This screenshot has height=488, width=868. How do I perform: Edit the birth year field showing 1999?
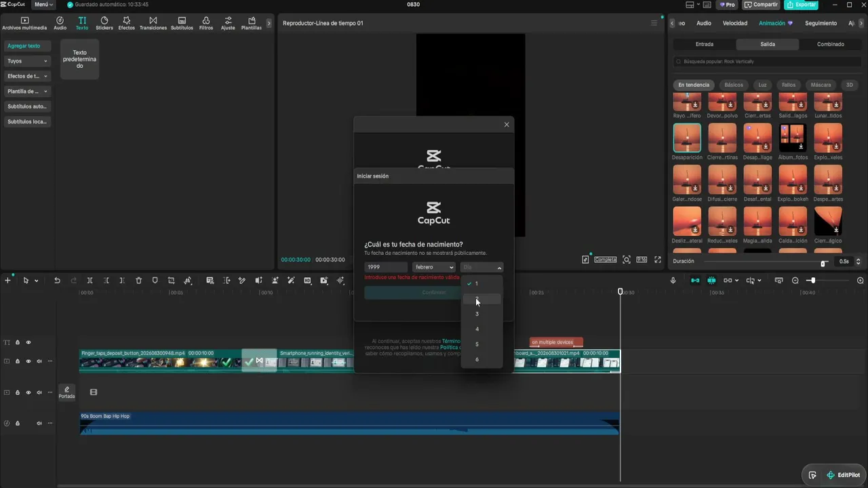[386, 267]
